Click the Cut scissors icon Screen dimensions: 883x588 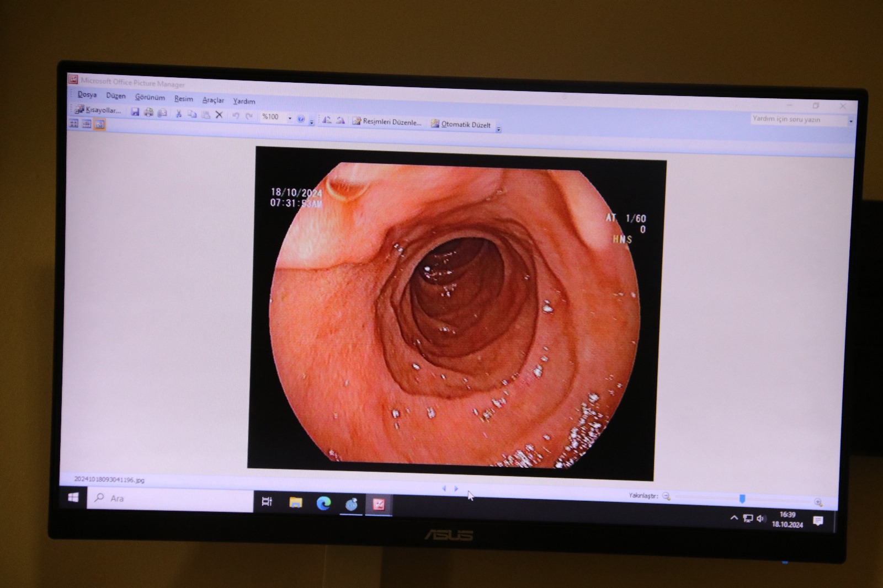click(178, 114)
